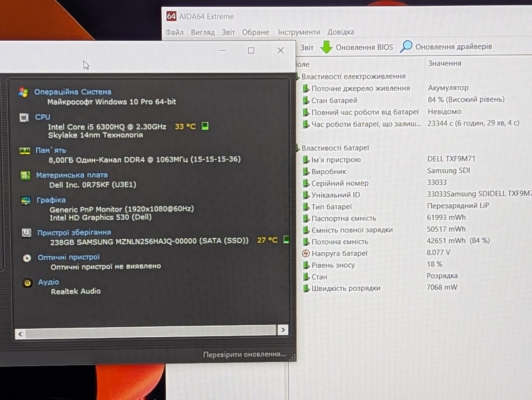The image size is (532, 400).
Task: Click the green SSD temperature indicator
Action: pos(286,239)
